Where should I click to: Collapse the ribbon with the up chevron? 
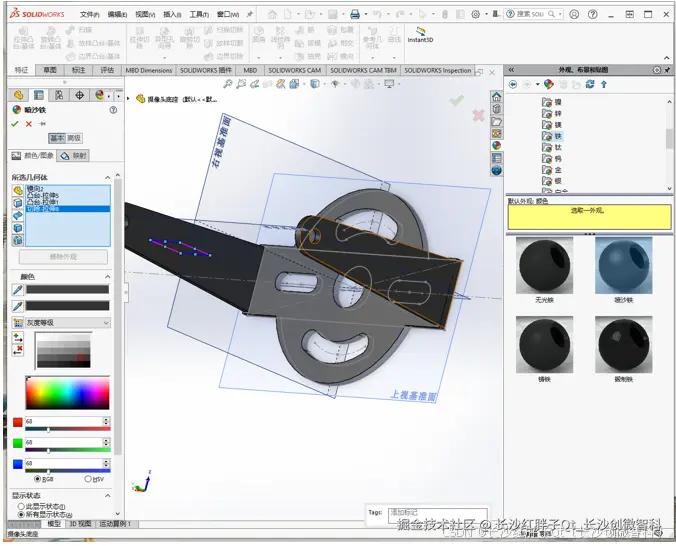point(667,58)
